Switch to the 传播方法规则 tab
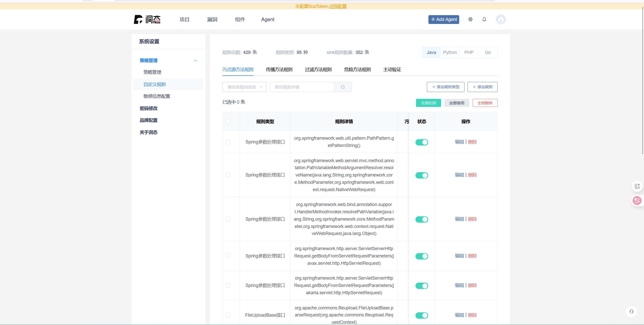Image resolution: width=644 pixels, height=325 pixels. (x=279, y=70)
